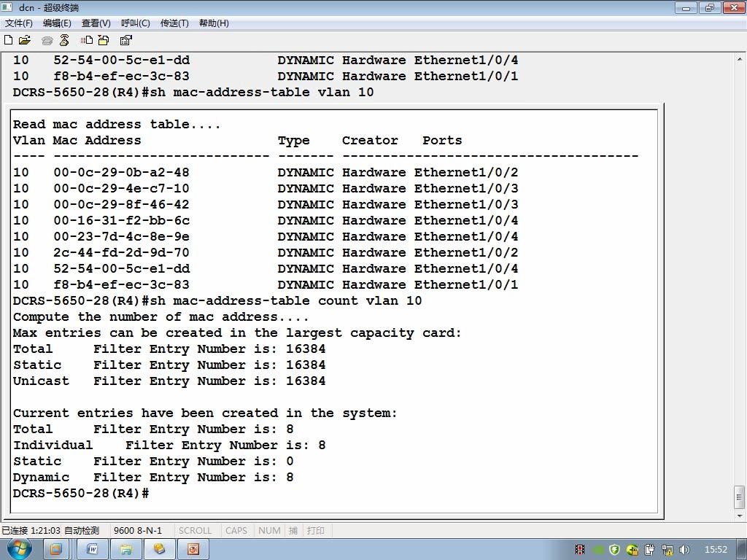Click the volume speaker tray icon
This screenshot has height=560, width=747.
[x=684, y=550]
